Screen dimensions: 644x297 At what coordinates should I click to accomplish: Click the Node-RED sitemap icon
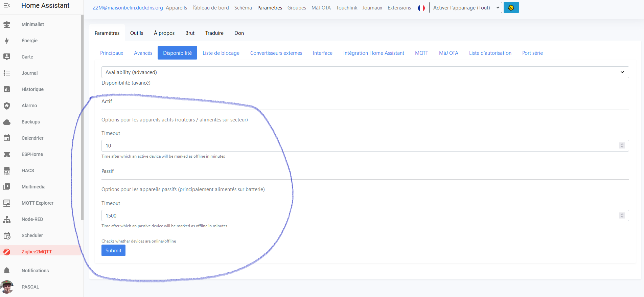[x=7, y=219]
